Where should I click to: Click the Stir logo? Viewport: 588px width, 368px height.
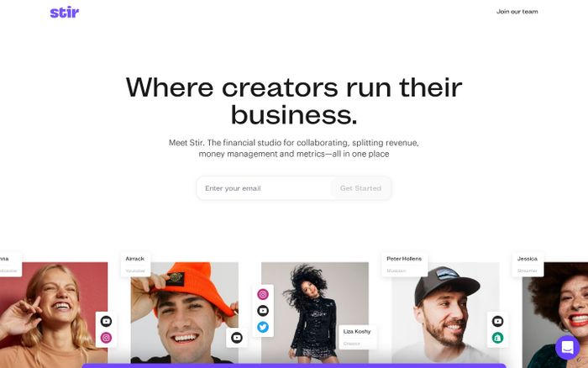(65, 12)
